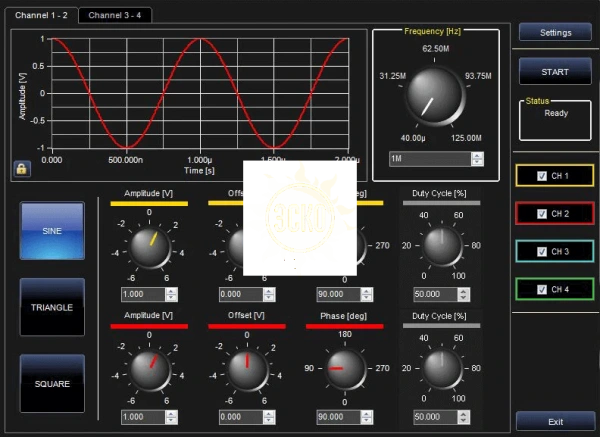Screen dimensions: 600x437
Task: Click the Frequency knob
Action: click(x=434, y=96)
